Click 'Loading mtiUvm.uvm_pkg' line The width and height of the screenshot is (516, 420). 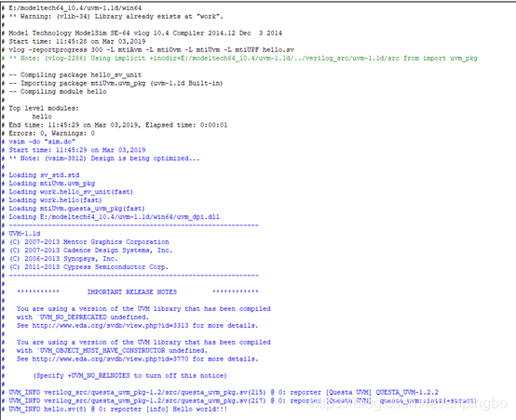51,183
